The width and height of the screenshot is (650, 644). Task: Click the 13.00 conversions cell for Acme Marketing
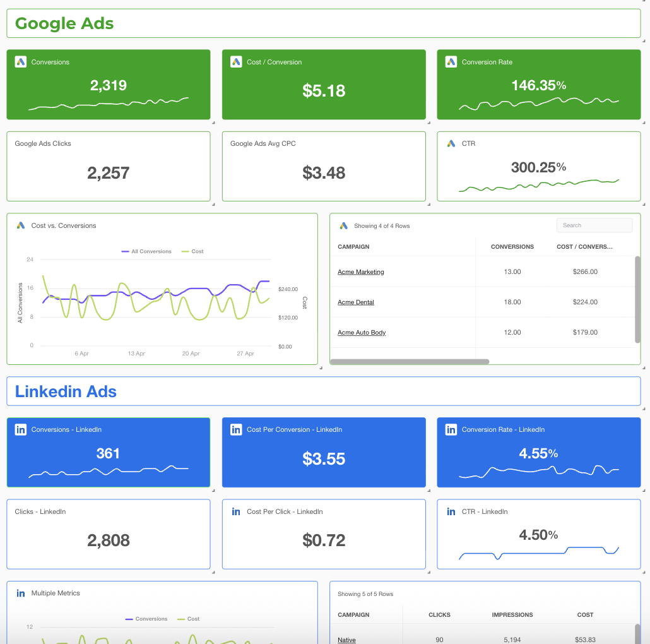[512, 271]
